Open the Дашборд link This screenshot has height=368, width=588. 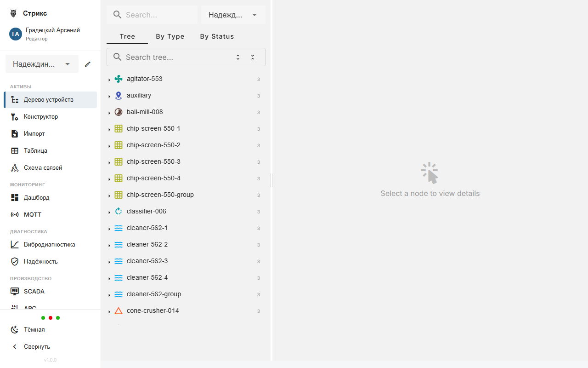tap(36, 198)
